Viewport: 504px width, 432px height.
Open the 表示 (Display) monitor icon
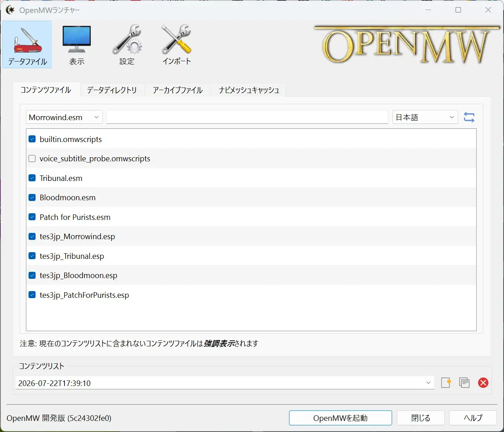[77, 44]
